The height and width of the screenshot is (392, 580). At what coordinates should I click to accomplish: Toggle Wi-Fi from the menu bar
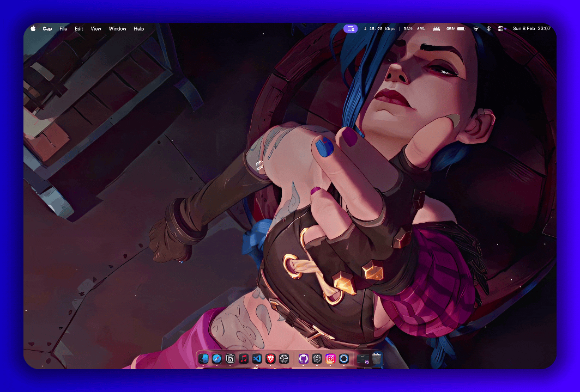click(476, 28)
